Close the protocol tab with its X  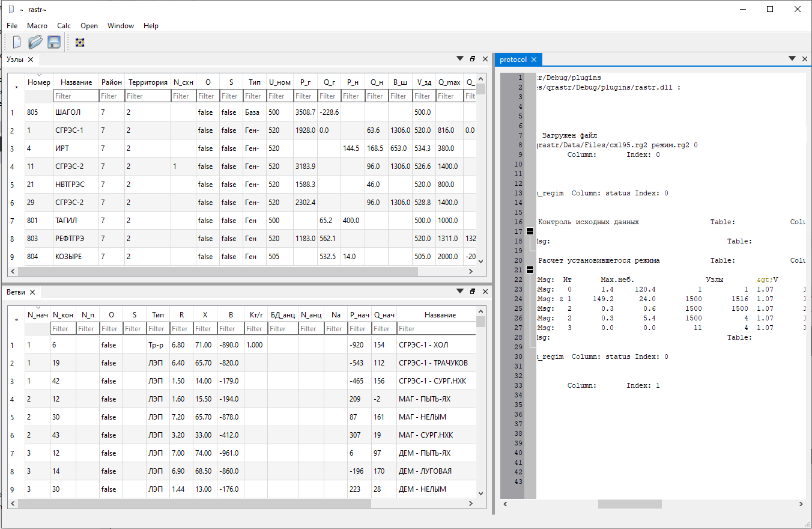pyautogui.click(x=533, y=60)
